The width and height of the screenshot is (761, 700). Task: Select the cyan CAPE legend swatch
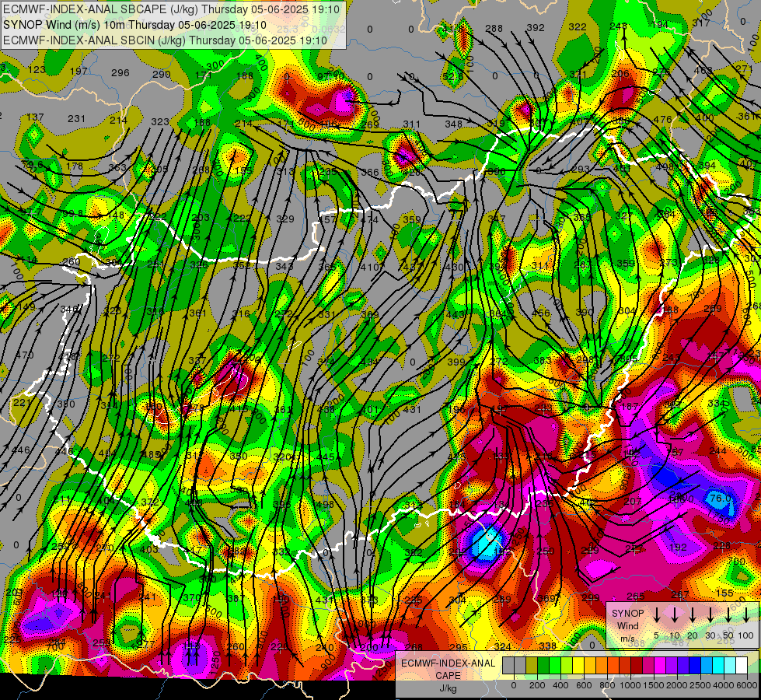click(x=717, y=666)
